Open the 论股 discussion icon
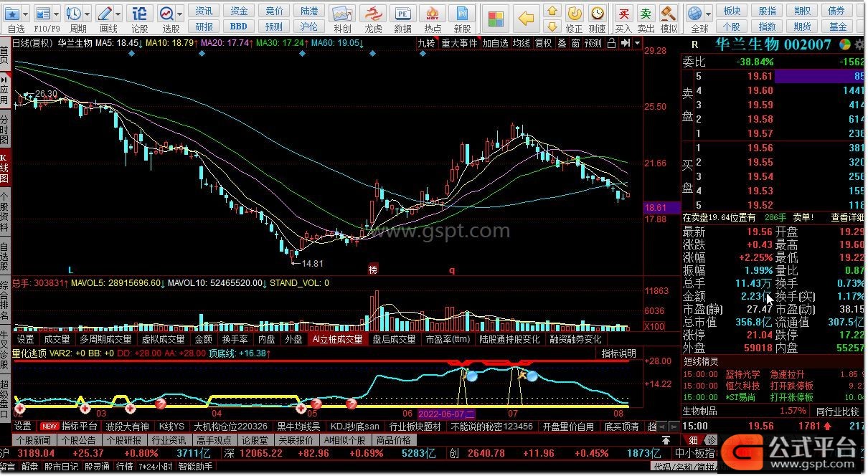The height and width of the screenshot is (476, 868). tap(140, 14)
